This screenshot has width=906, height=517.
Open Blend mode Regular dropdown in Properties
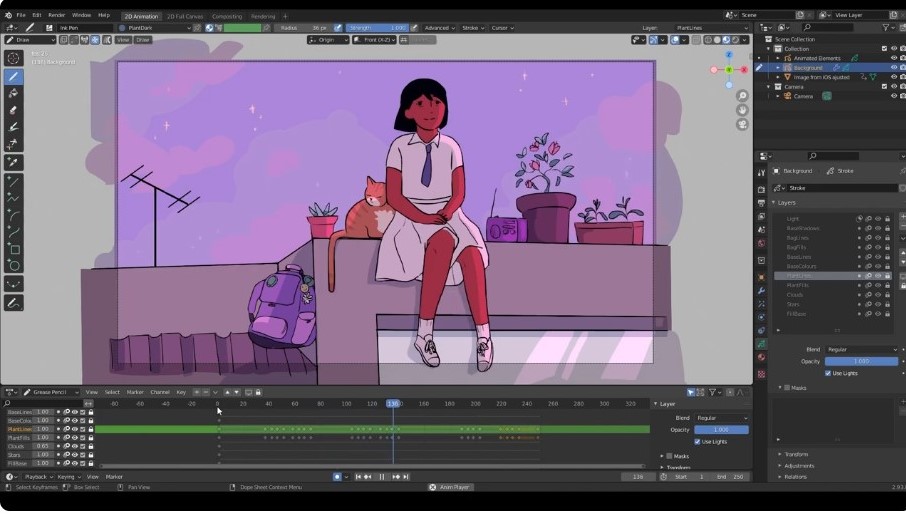(x=861, y=349)
